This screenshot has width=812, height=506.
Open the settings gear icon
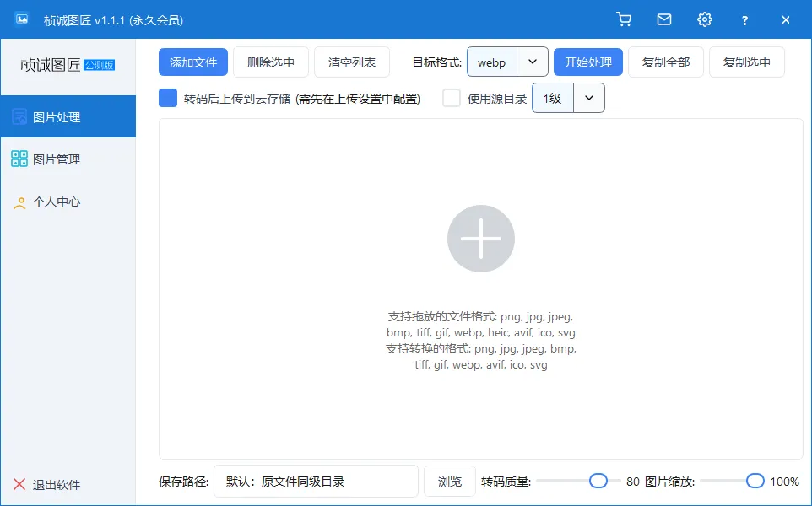pyautogui.click(x=705, y=19)
